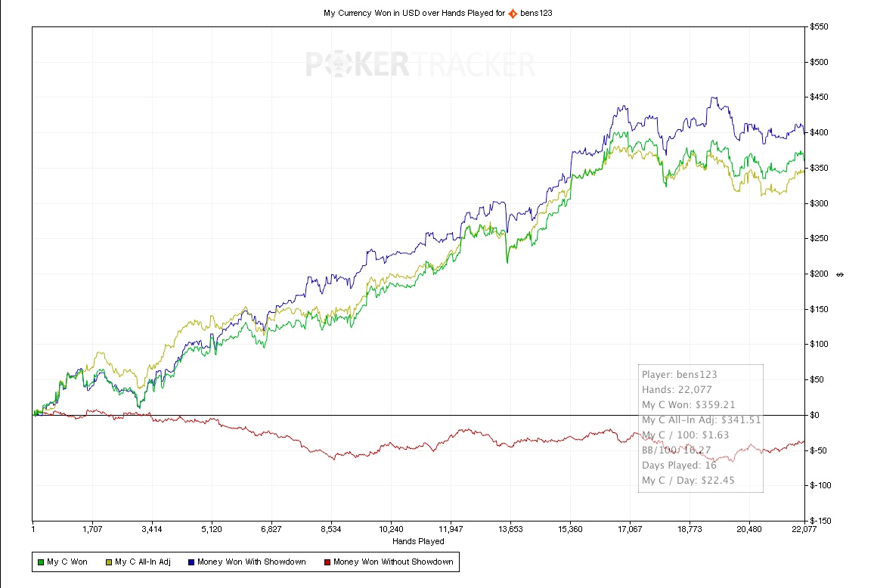Click the $400 y-axis label

click(x=819, y=133)
